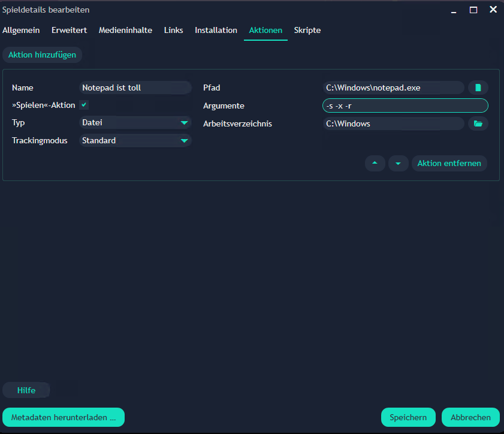Click the Argumente input field
The image size is (504, 434).
[x=405, y=106]
